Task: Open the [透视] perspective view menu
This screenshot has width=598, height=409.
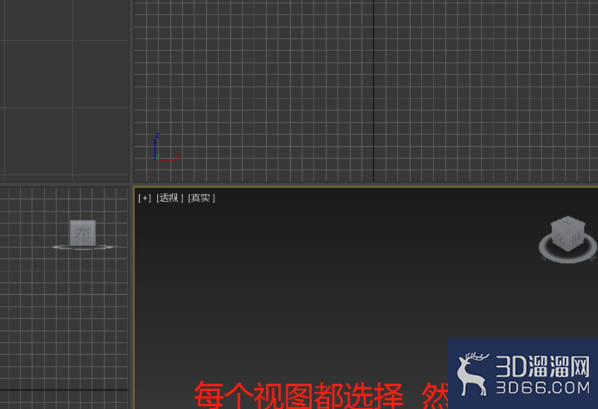Action: [170, 198]
